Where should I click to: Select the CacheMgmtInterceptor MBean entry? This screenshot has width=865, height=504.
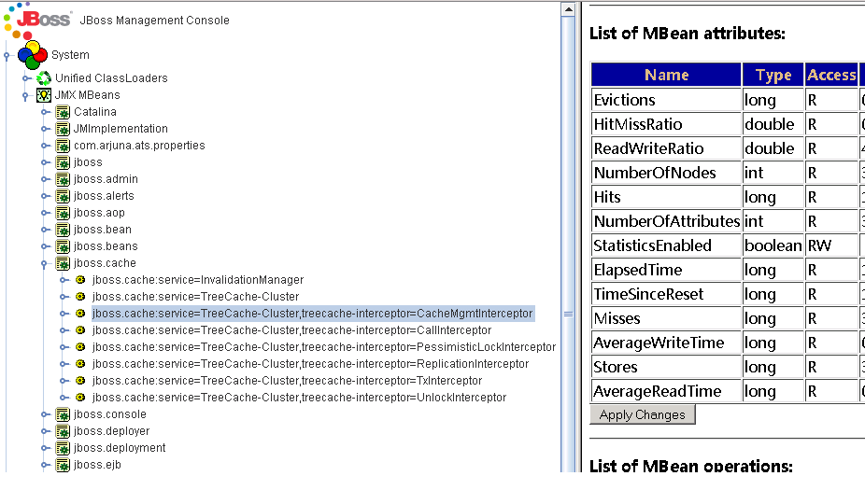pos(313,314)
